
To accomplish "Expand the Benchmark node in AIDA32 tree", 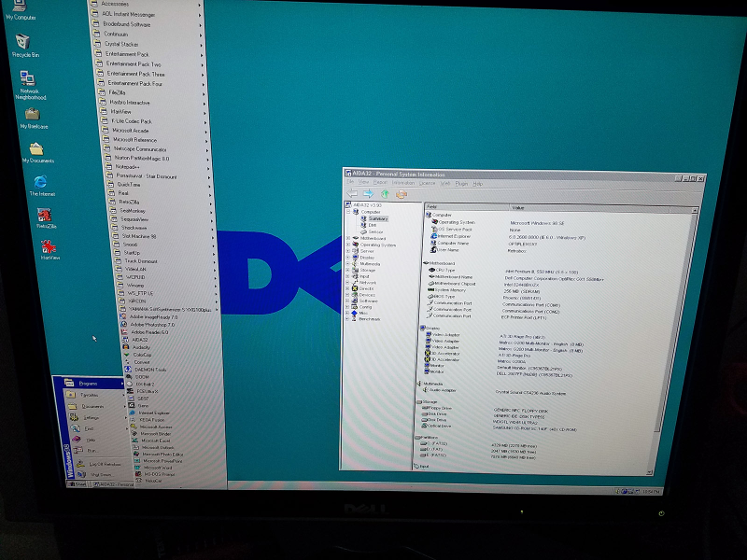I will point(348,319).
